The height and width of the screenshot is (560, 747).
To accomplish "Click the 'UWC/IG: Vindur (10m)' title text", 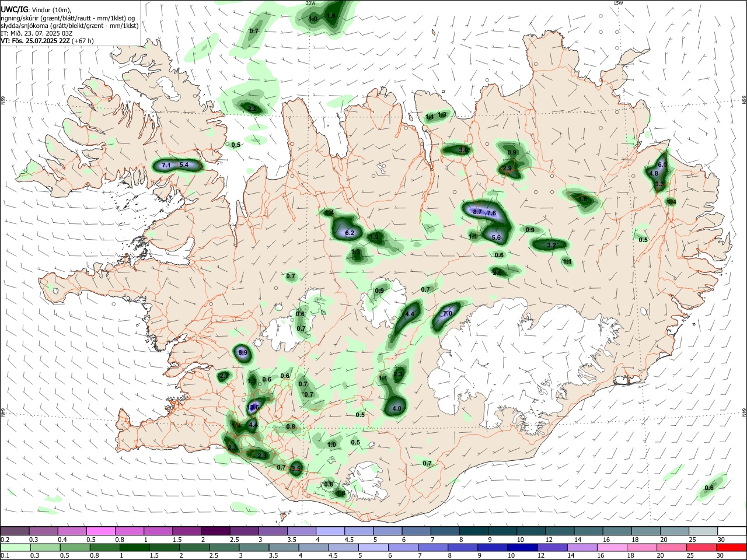I will tap(36, 10).
